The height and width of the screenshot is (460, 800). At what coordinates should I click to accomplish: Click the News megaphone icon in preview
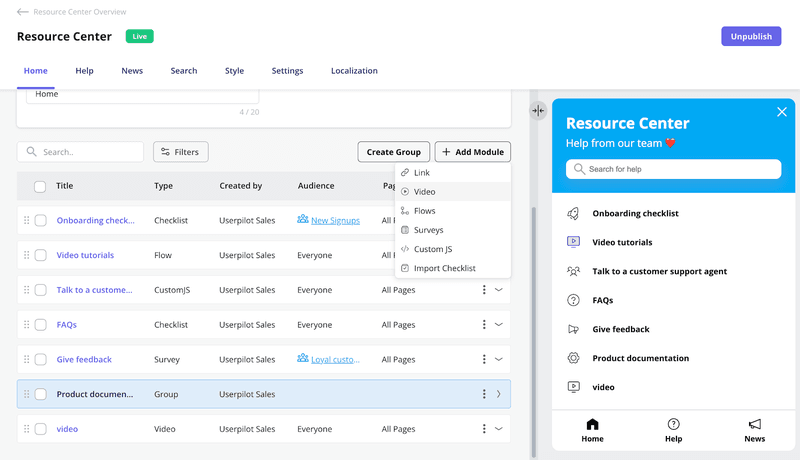[x=754, y=424]
